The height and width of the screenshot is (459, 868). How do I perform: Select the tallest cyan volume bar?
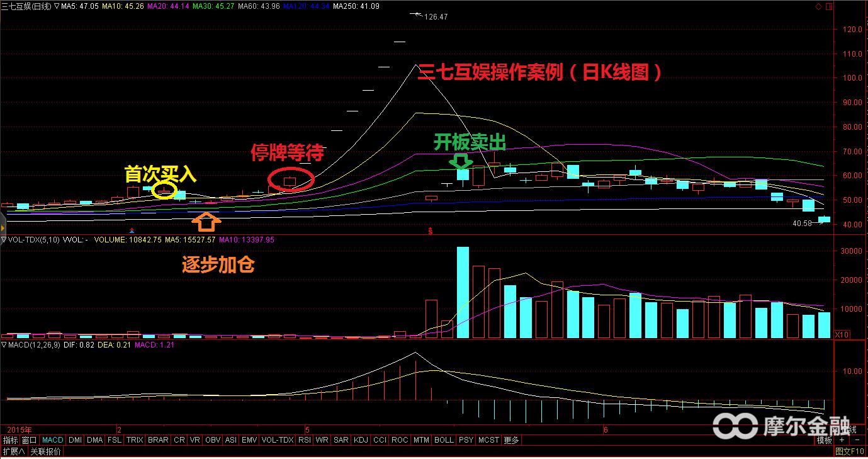[463, 293]
